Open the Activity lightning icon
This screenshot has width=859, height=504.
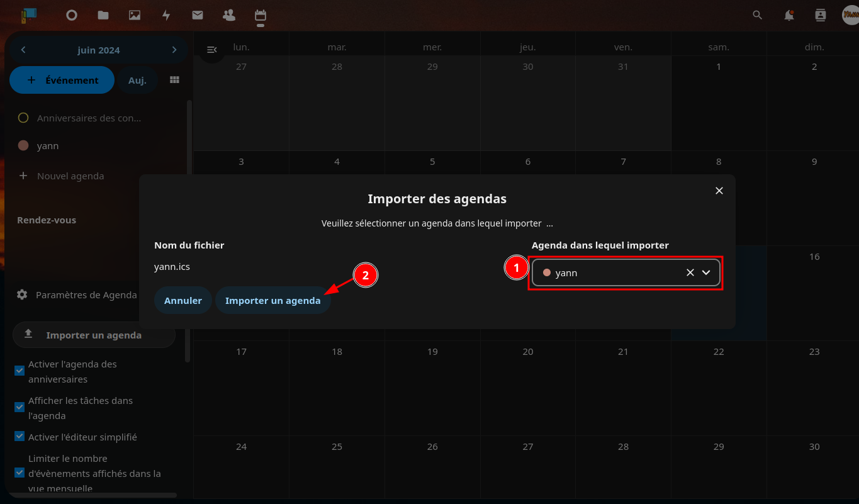pyautogui.click(x=166, y=15)
